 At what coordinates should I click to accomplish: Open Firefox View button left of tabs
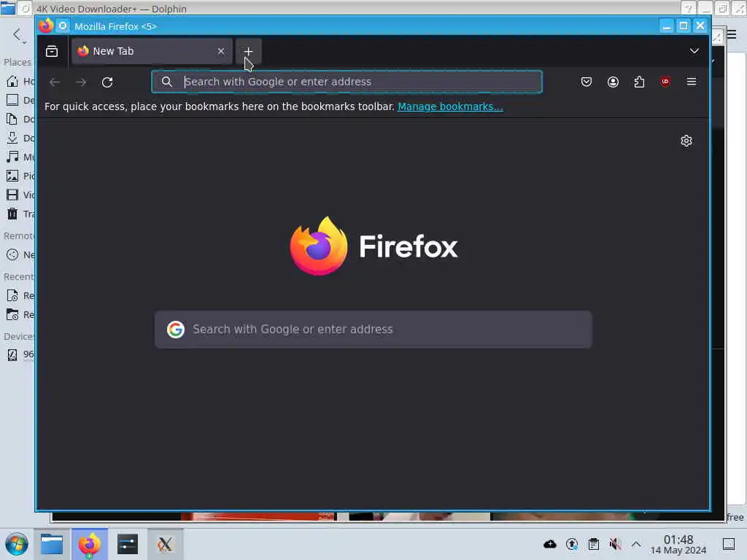(x=52, y=51)
